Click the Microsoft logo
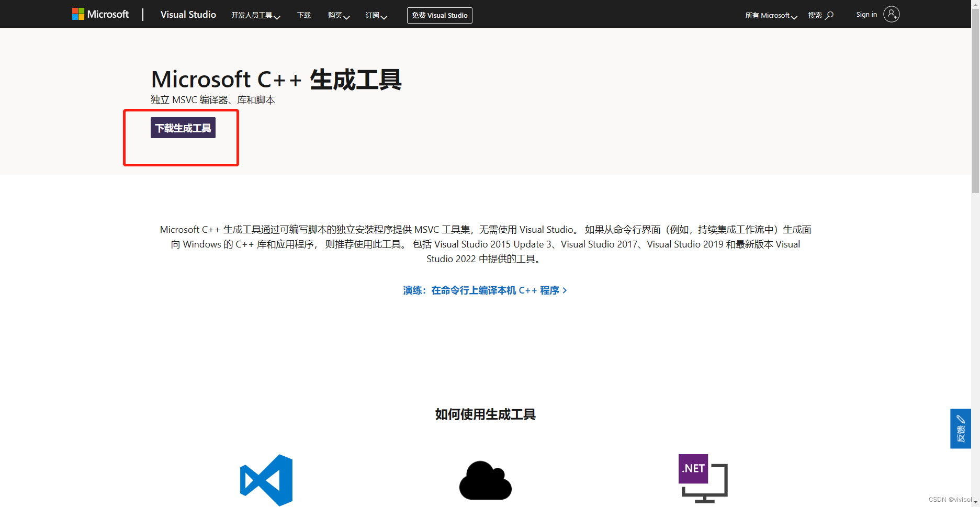The width and height of the screenshot is (980, 507). (100, 14)
